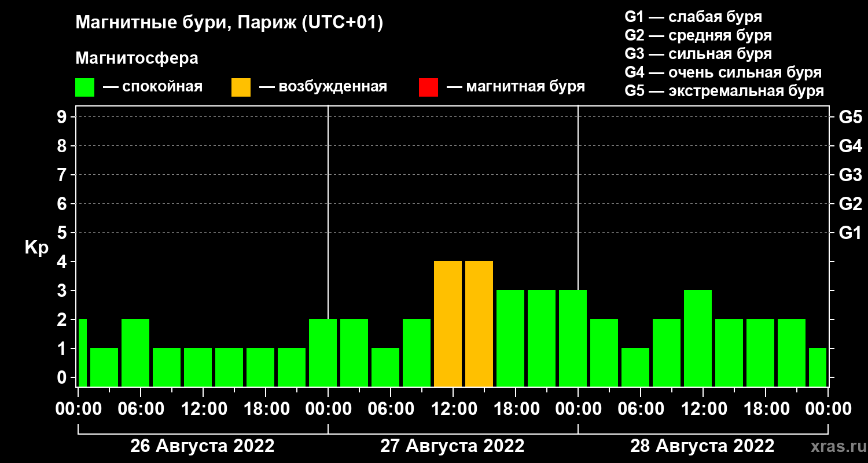
Task: Click the right-axis 'G4' label
Action: click(x=851, y=146)
